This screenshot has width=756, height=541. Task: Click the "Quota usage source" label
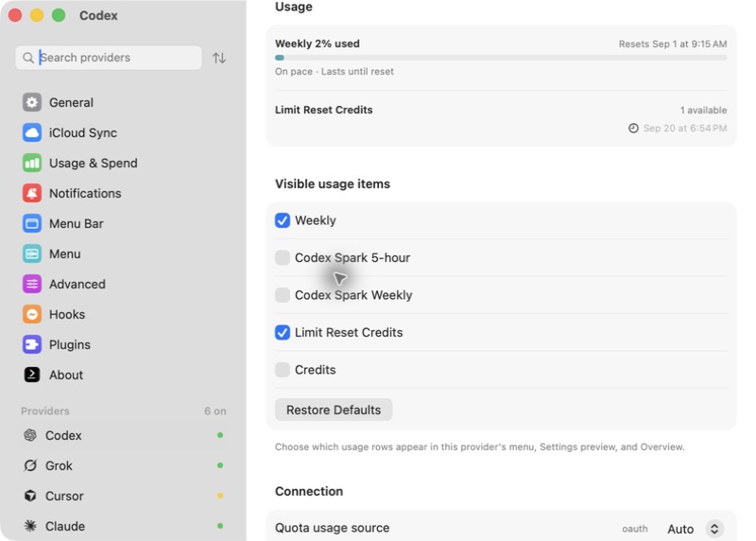click(333, 528)
